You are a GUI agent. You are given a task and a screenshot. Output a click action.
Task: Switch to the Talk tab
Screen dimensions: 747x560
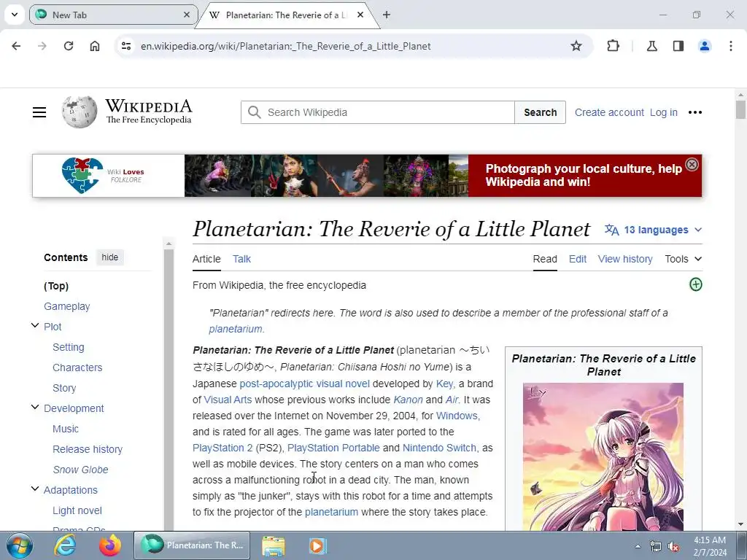[x=241, y=259]
